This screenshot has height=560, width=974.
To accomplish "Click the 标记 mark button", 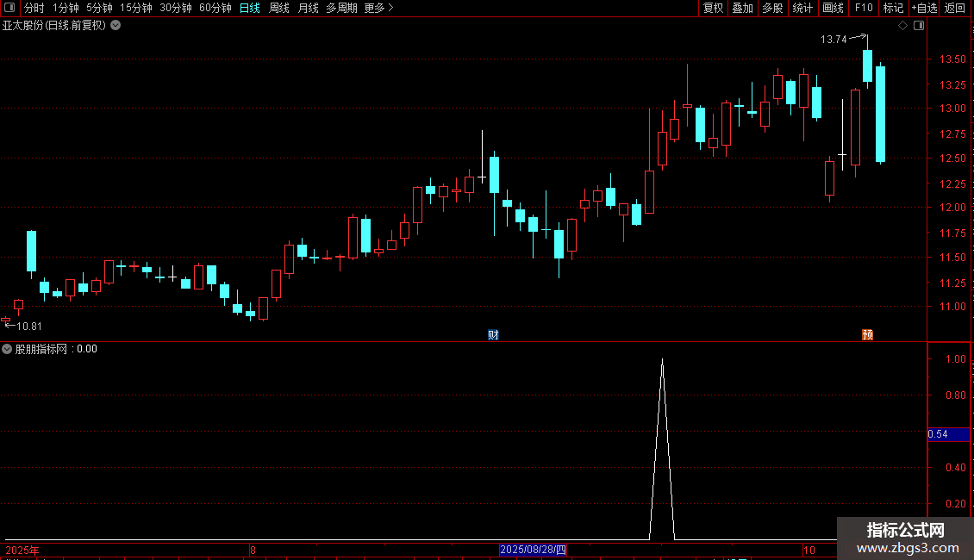I will [893, 8].
